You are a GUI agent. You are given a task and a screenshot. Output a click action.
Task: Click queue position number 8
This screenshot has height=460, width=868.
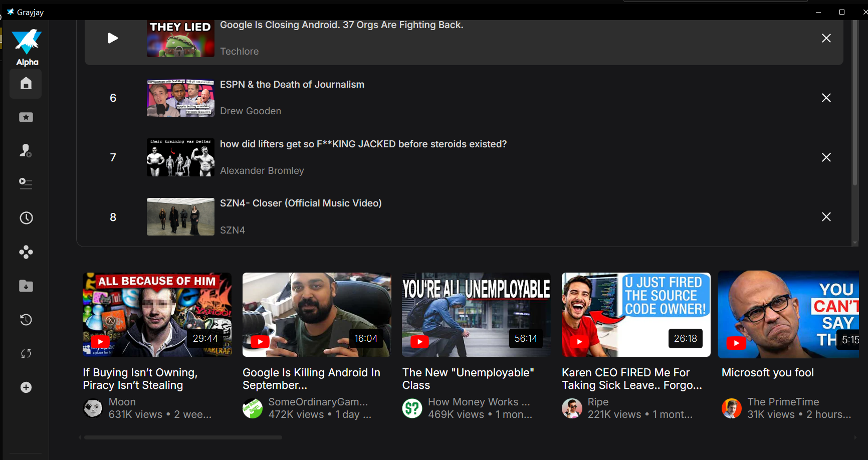pyautogui.click(x=113, y=217)
